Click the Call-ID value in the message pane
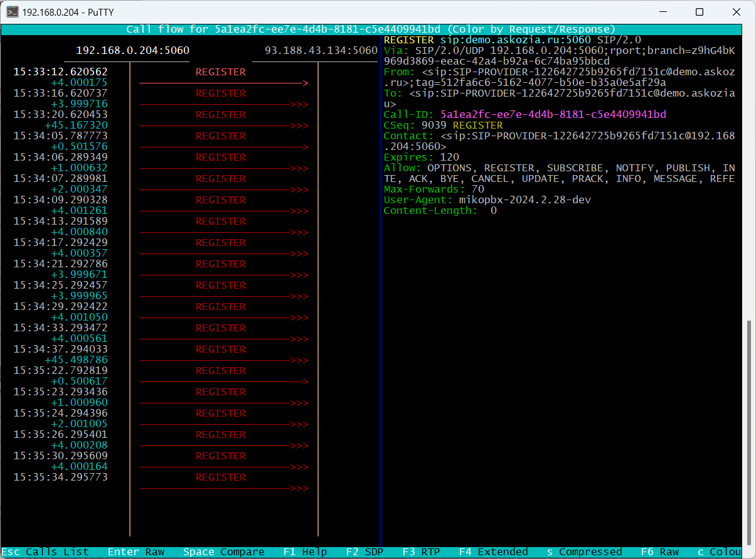This screenshot has height=559, width=756. pos(553,114)
